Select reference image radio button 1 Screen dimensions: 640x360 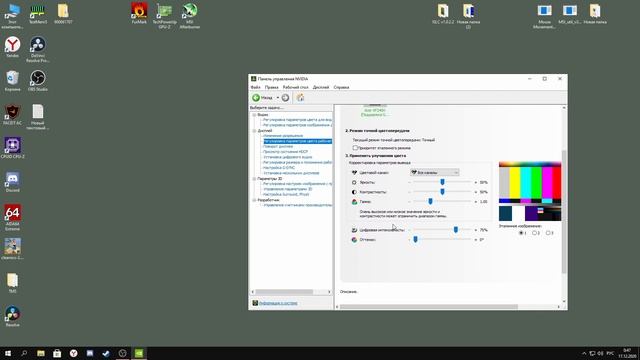point(521,233)
